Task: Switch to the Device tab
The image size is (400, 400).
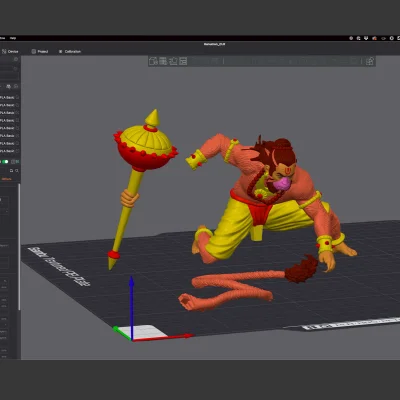Action: [10, 52]
